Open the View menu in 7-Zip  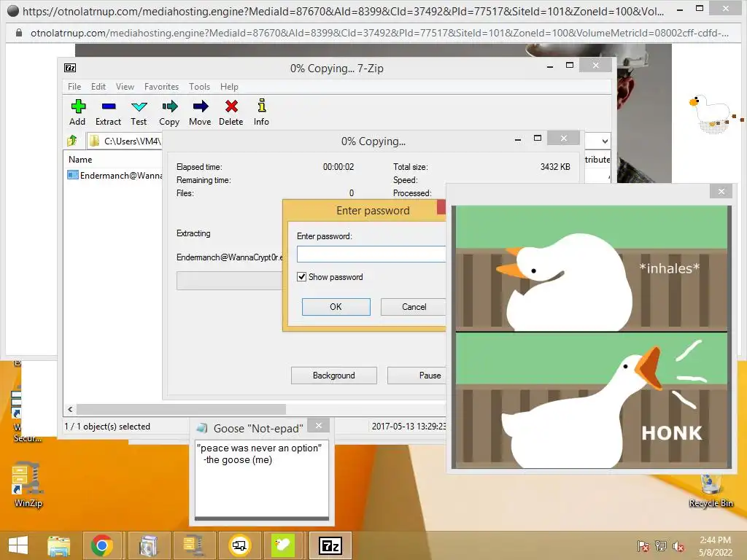pyautogui.click(x=125, y=87)
